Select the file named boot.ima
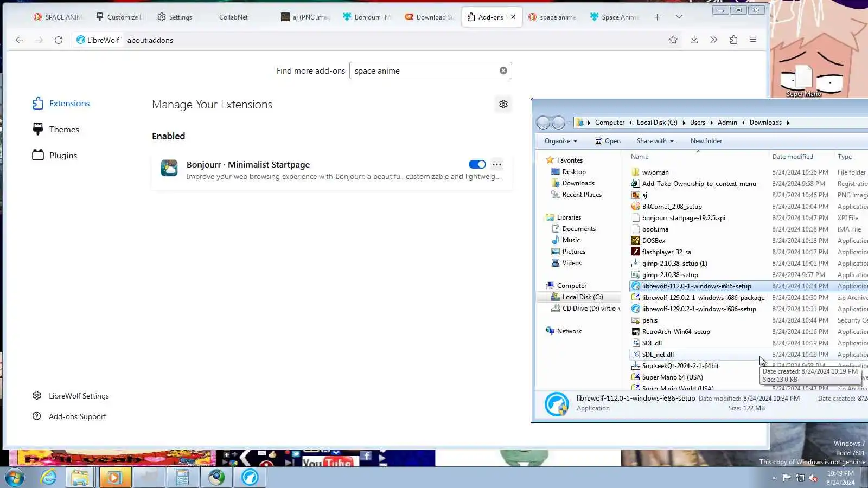This screenshot has height=488, width=868. pos(655,229)
